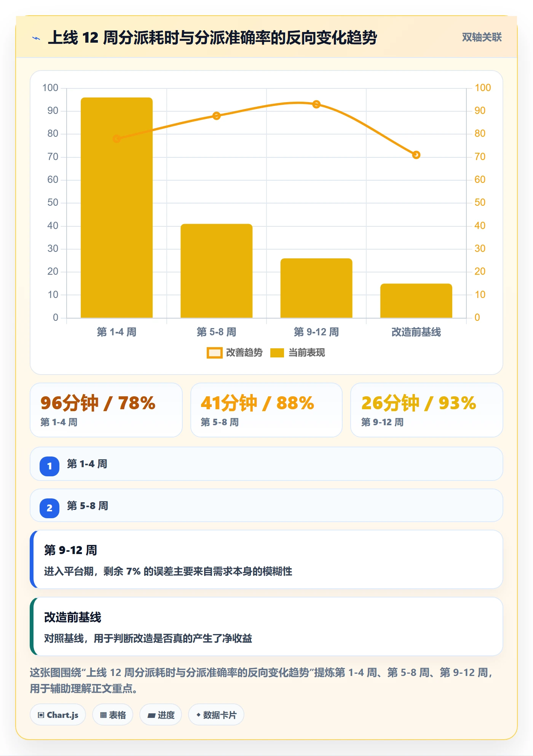Viewport: 533px width, 756px height.
Task: Click the diamond icon in the 数据卡片 tag
Action: 198,715
